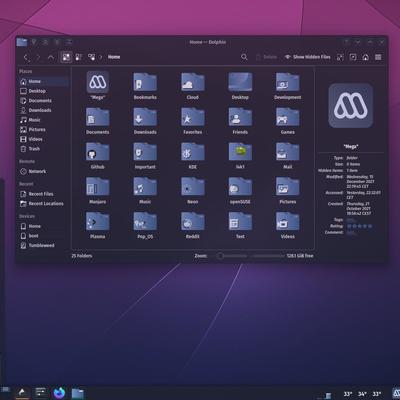Select the Cloud folder
Viewport: 400px width, 400px height.
(x=193, y=86)
